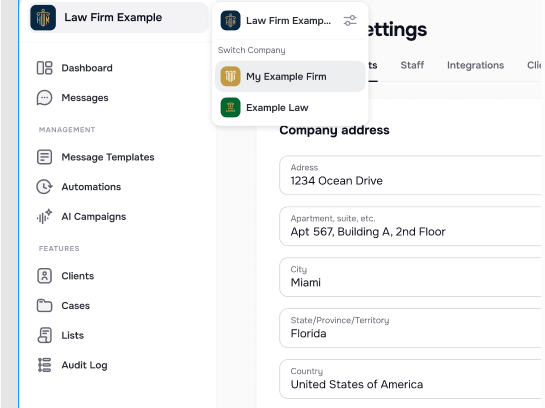Click the green Example Law logo

tap(230, 107)
